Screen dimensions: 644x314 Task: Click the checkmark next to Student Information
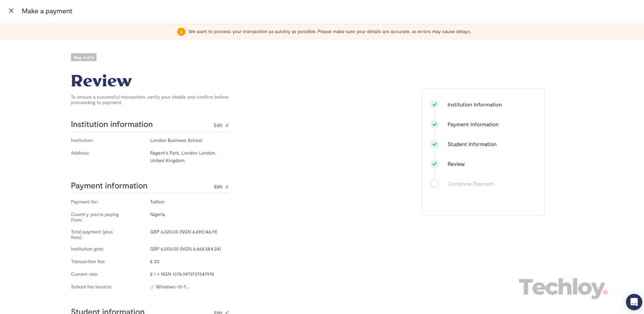pyautogui.click(x=435, y=144)
